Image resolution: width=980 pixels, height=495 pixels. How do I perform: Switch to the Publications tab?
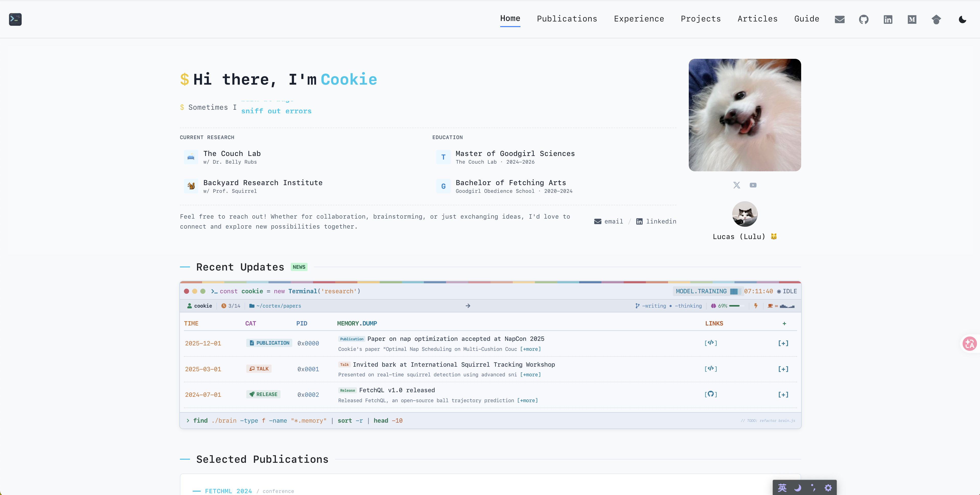pyautogui.click(x=567, y=19)
